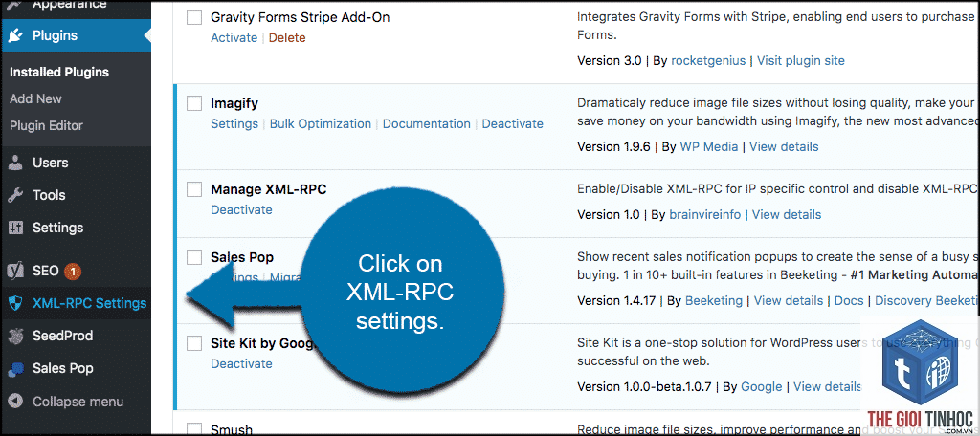Click the SeedProd icon
This screenshot has width=980, height=436.
point(15,336)
